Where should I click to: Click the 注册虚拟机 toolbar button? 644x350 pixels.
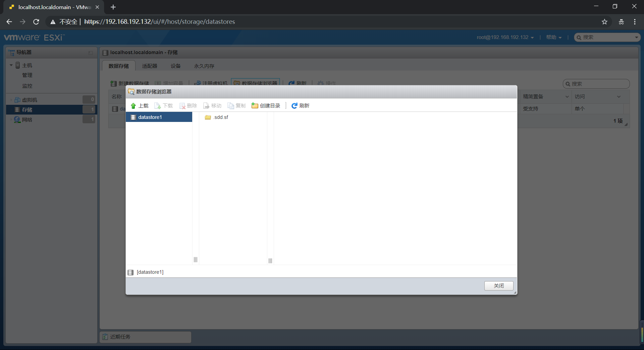(x=211, y=83)
